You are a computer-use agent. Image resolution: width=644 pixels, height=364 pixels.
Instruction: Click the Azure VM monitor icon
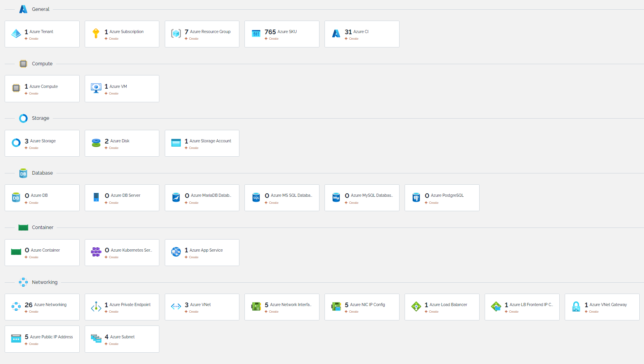(96, 88)
